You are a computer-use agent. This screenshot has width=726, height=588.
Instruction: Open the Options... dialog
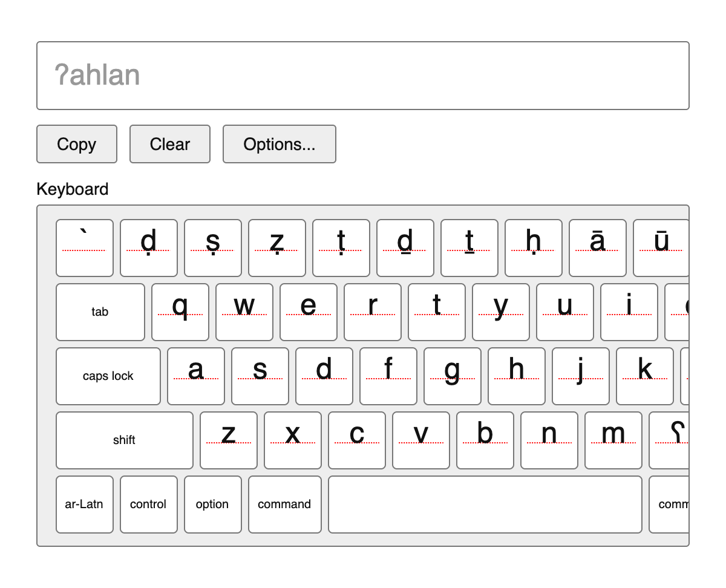tap(280, 144)
